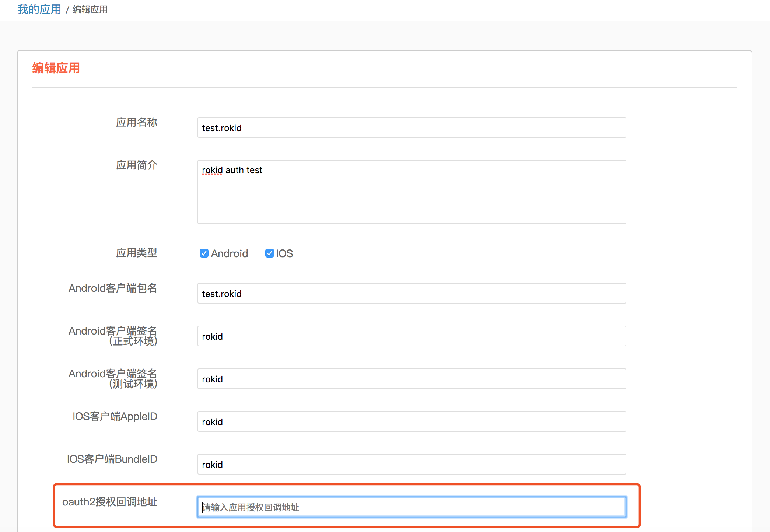
Task: Click the 应用名称 label
Action: tap(136, 122)
